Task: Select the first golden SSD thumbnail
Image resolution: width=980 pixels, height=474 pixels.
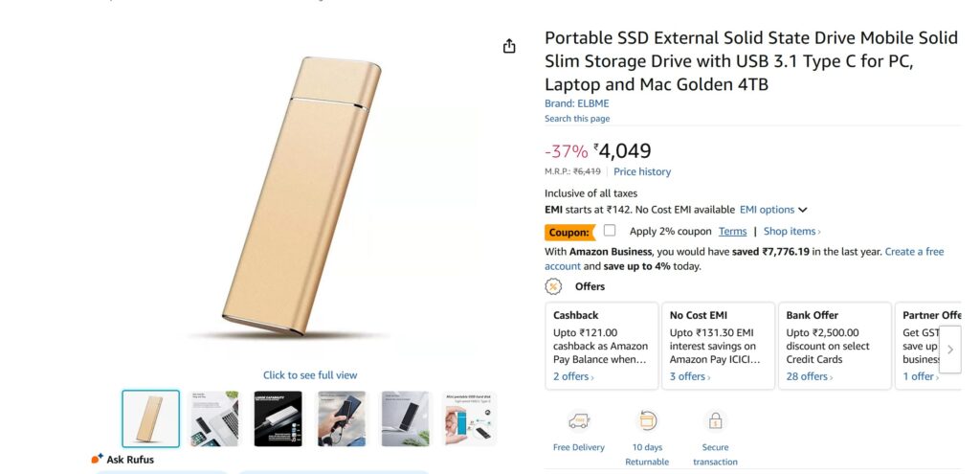Action: click(150, 418)
